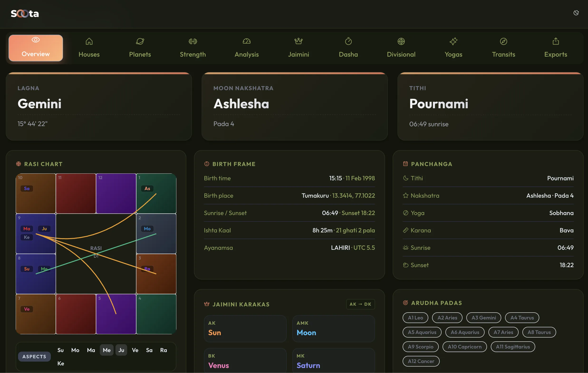View the Transits tab
Viewport: 588px width, 373px height.
pyautogui.click(x=504, y=48)
